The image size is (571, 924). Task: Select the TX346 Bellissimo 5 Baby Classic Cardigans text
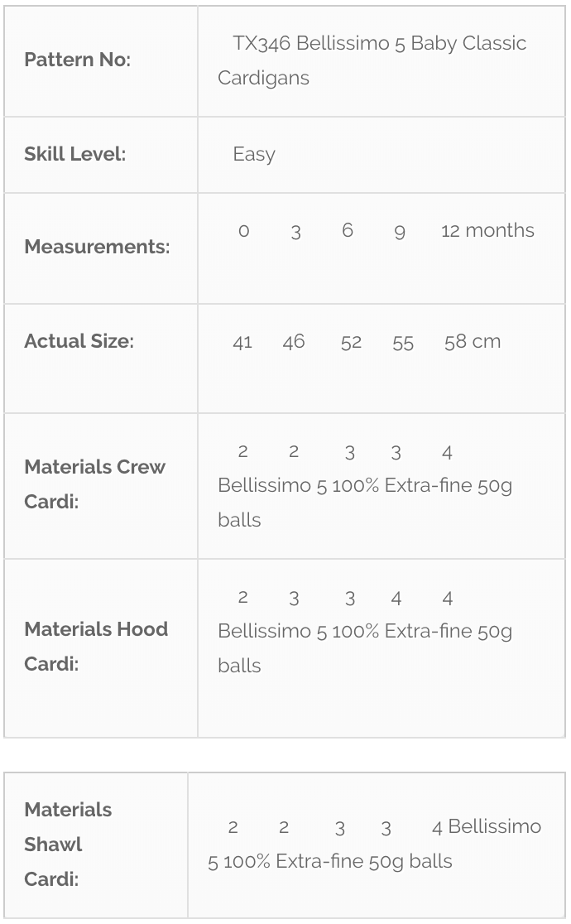372,60
